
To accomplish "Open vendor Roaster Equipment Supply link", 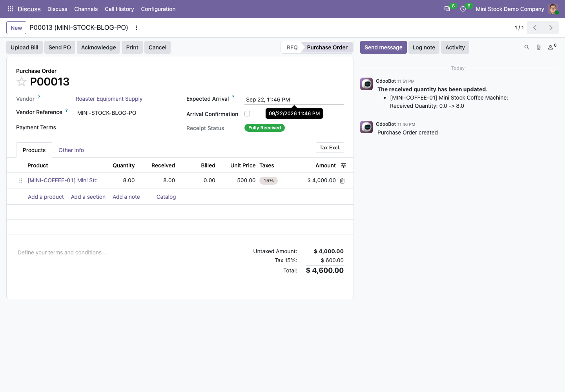I will click(x=109, y=99).
